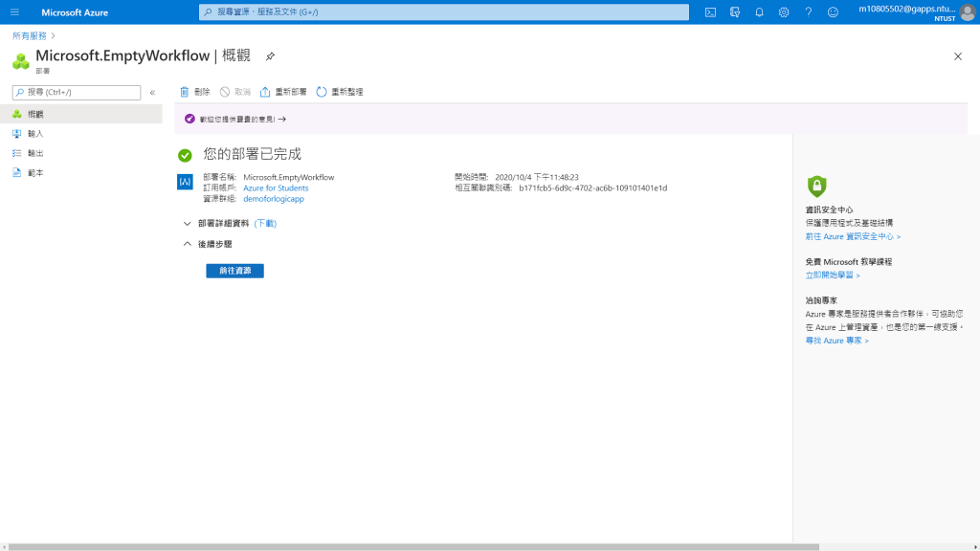
Task: Collapse the left menu with double chevron
Action: click(152, 93)
